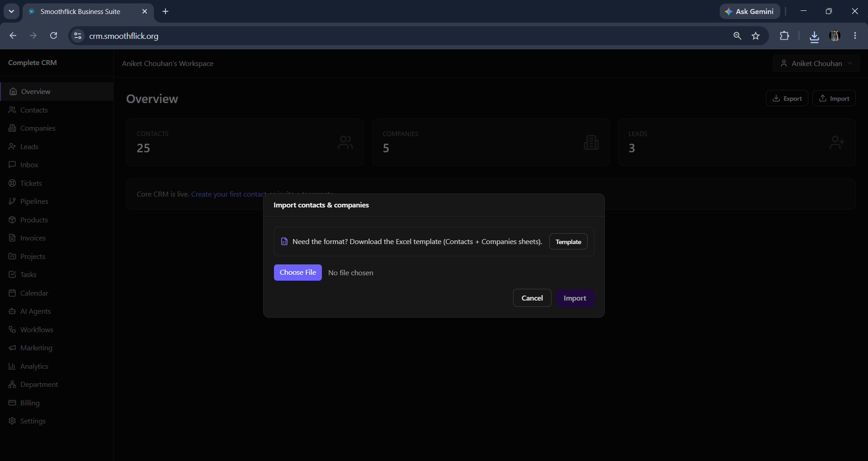
Task: Select the Projects folder icon
Action: click(x=12, y=256)
